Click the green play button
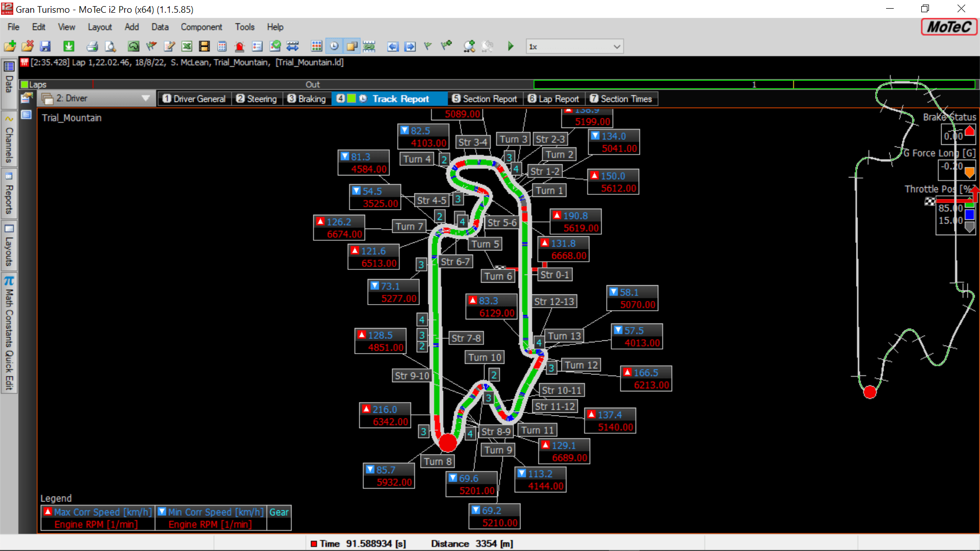 [x=510, y=46]
